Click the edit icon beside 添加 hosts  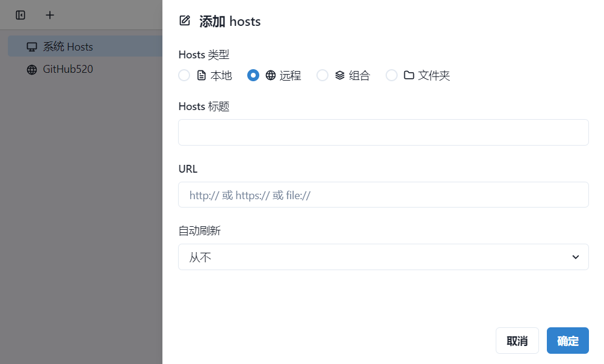[x=185, y=20]
